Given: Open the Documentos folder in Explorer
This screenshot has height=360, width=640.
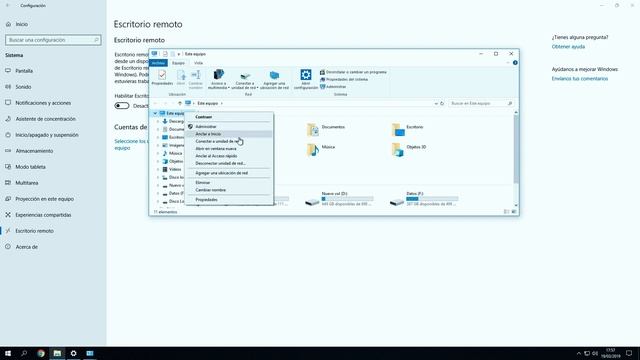Looking at the screenshot, I should 326,129.
